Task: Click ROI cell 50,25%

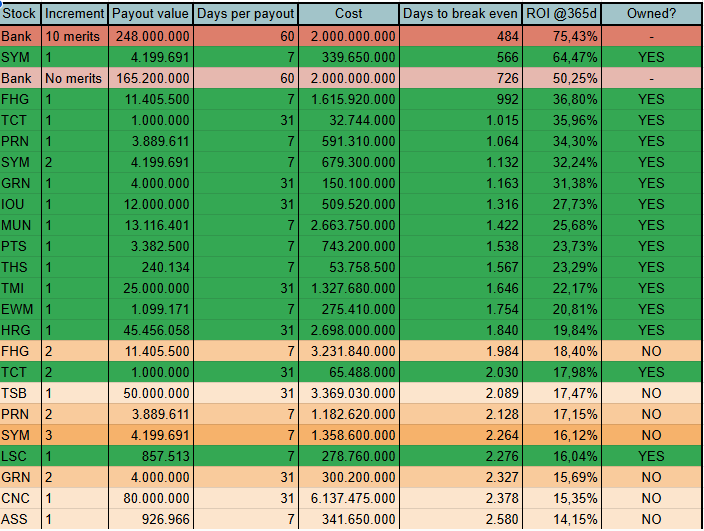Action: coord(562,78)
